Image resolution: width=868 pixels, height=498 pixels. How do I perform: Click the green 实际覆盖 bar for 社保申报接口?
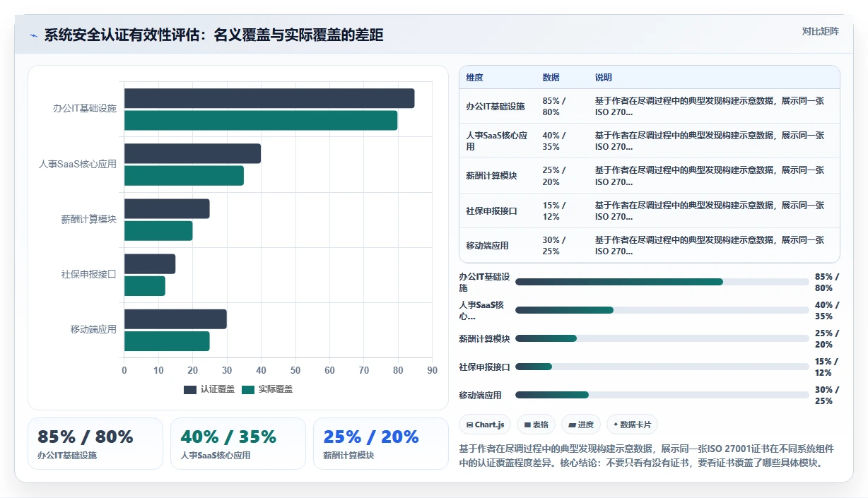coord(145,286)
